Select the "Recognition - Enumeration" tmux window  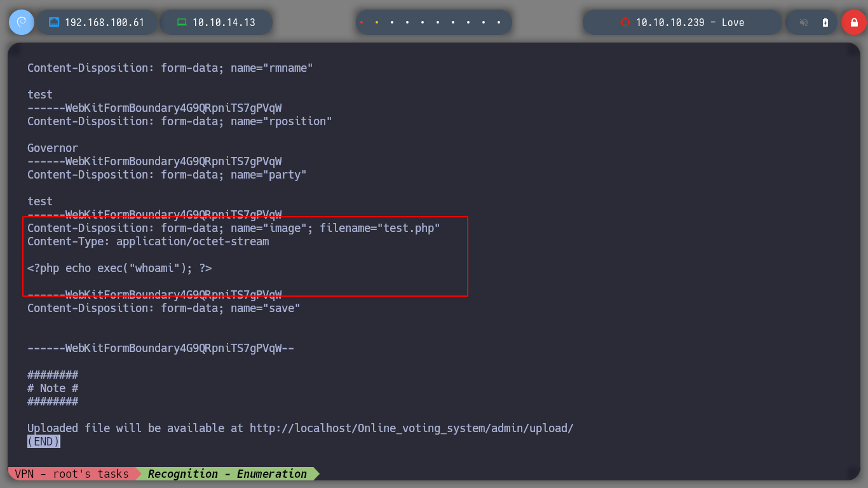(x=227, y=474)
